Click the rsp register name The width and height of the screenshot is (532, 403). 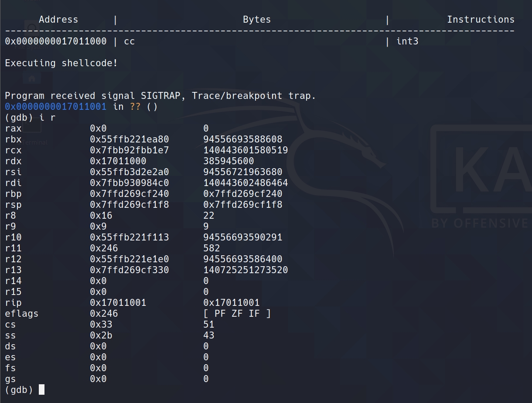tap(13, 205)
